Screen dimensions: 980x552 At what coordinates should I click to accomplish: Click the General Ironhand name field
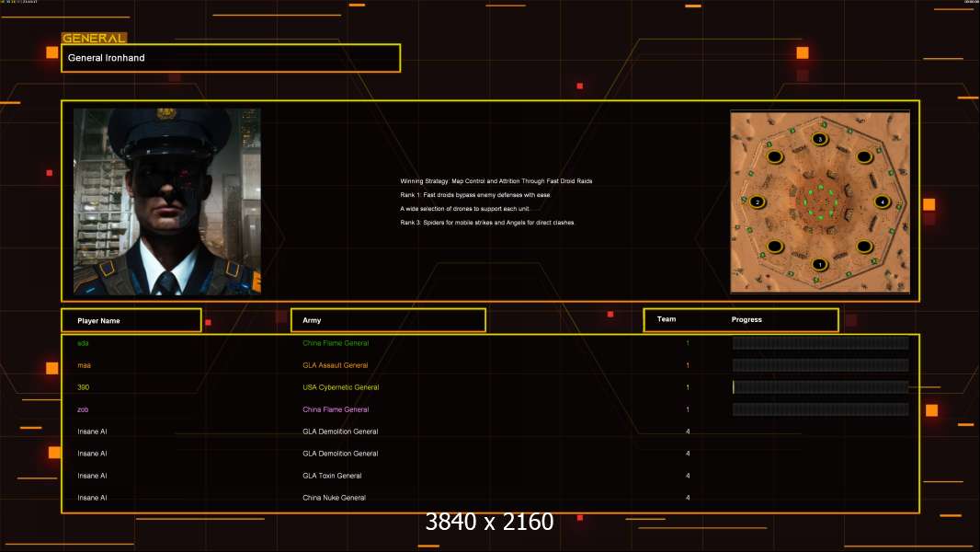(231, 58)
